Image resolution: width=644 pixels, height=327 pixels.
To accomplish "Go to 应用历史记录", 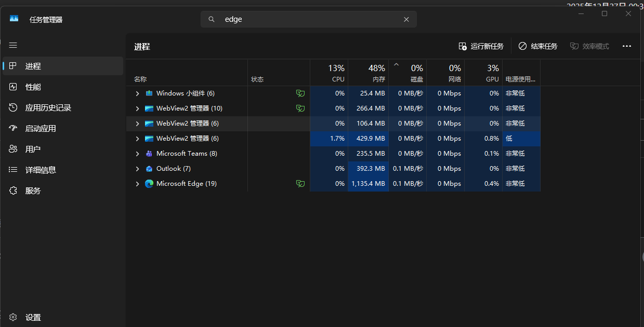I will 63,107.
